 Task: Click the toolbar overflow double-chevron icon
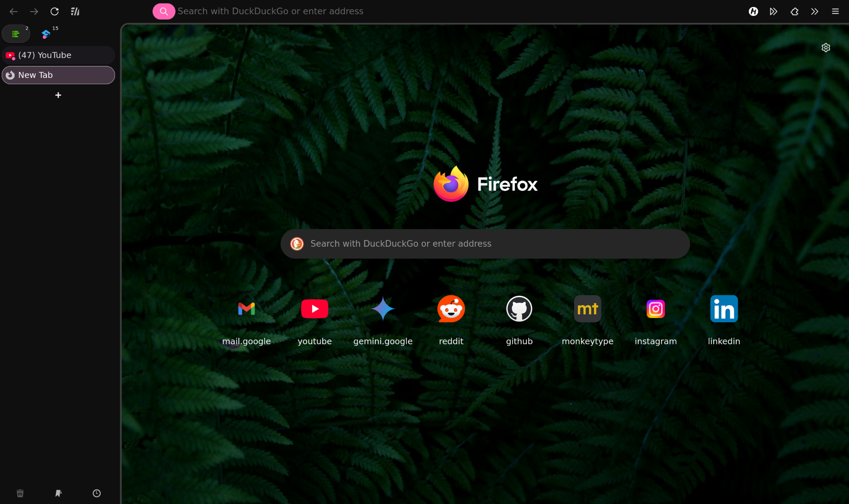(x=815, y=11)
